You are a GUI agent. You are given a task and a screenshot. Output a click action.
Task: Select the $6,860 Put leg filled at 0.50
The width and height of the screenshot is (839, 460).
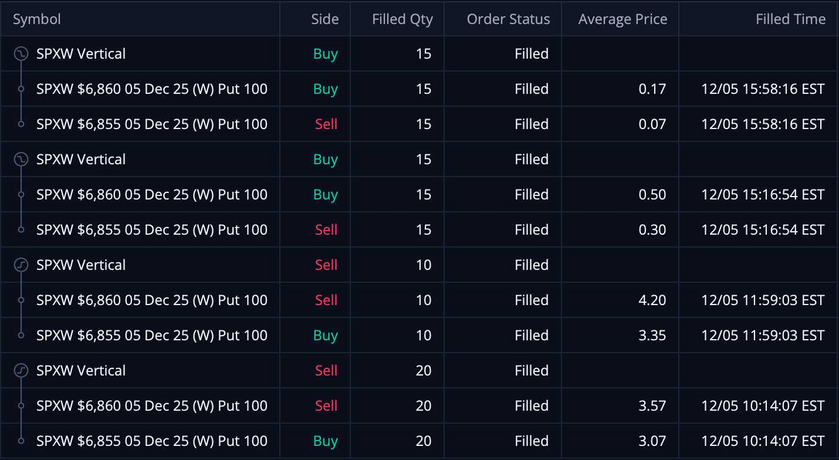click(151, 194)
